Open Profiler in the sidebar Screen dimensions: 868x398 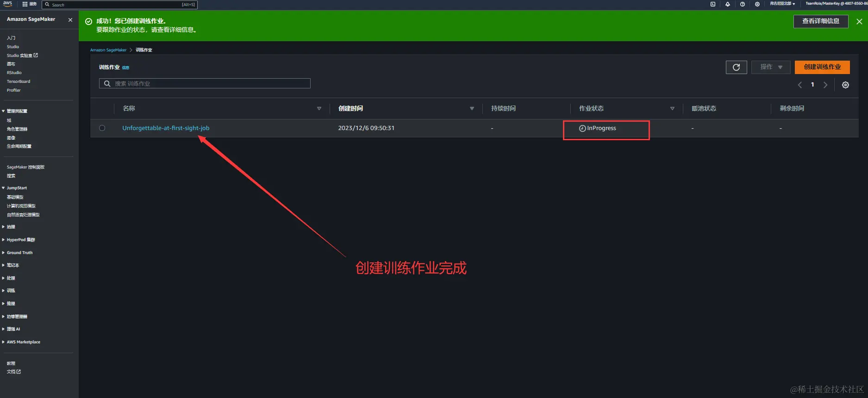14,90
